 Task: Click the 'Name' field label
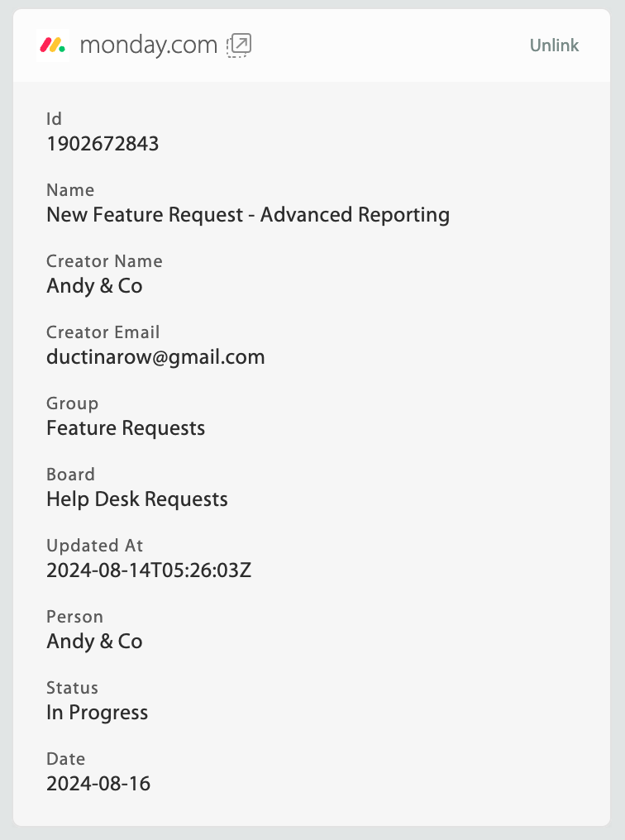pos(71,190)
